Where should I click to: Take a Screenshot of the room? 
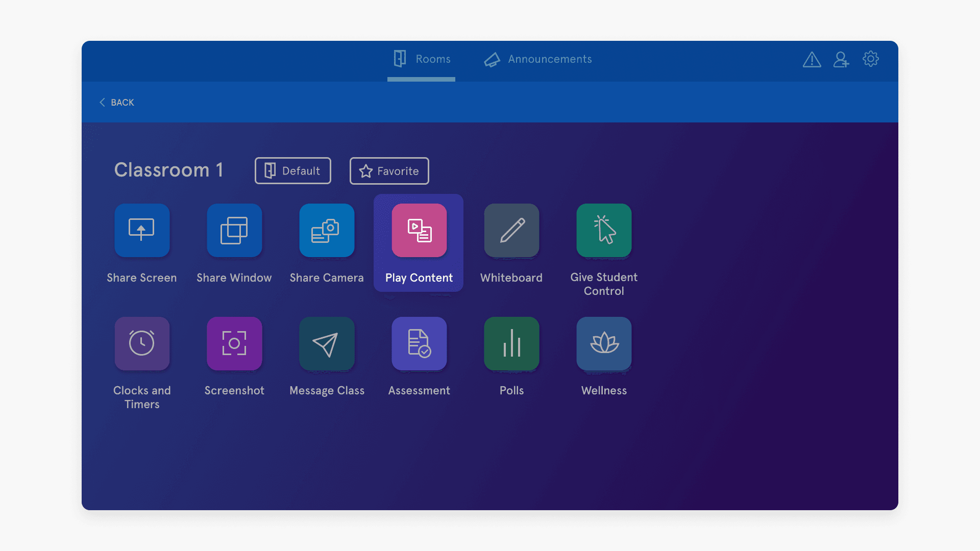click(x=234, y=343)
